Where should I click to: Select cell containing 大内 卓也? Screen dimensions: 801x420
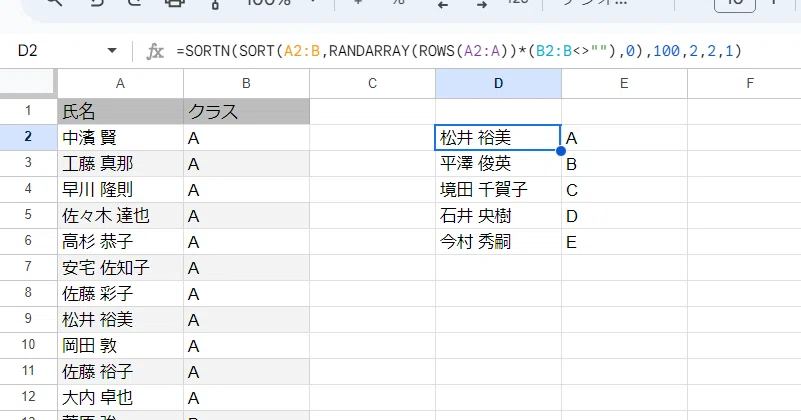coord(120,398)
